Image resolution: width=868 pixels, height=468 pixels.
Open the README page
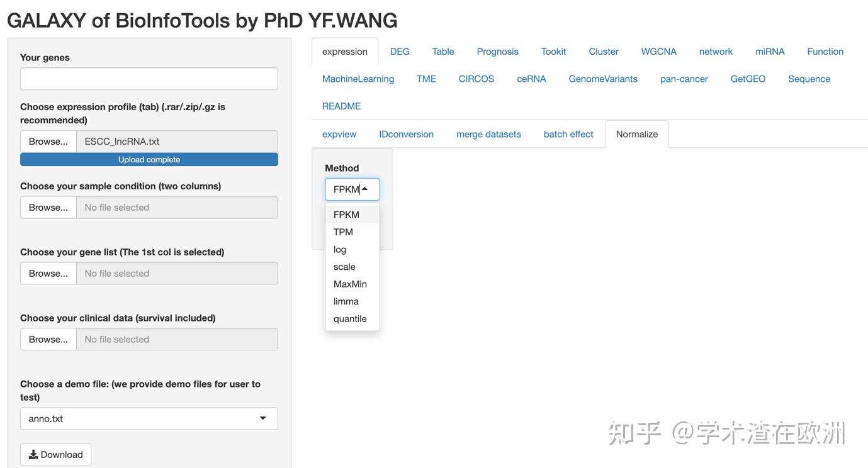341,105
